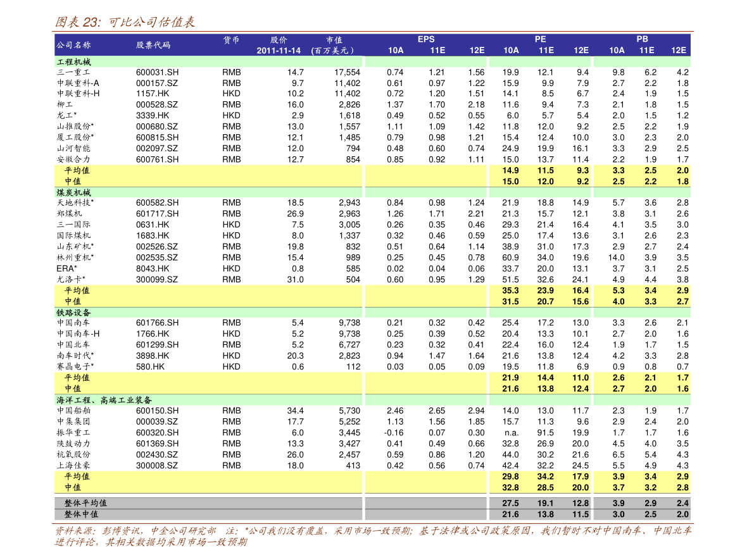Click the 5.3 PB value cell
The image size is (754, 560).
(619, 290)
